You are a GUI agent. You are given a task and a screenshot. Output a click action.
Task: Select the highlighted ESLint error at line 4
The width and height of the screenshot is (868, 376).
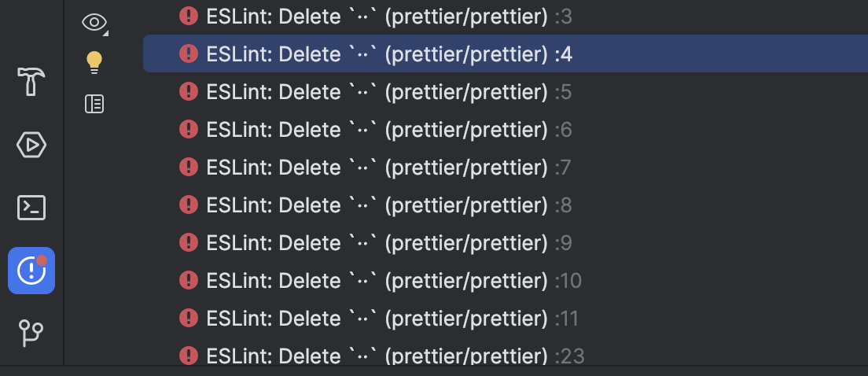(506, 53)
